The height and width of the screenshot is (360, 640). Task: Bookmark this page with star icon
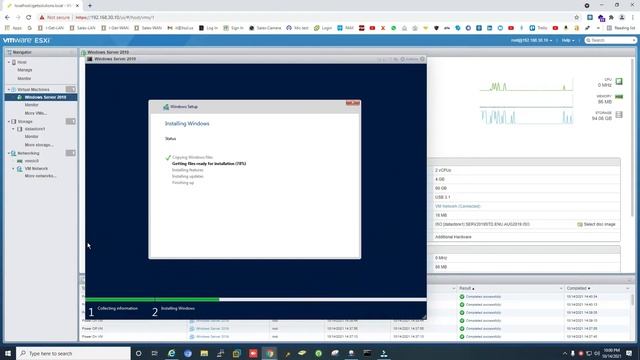[576, 18]
